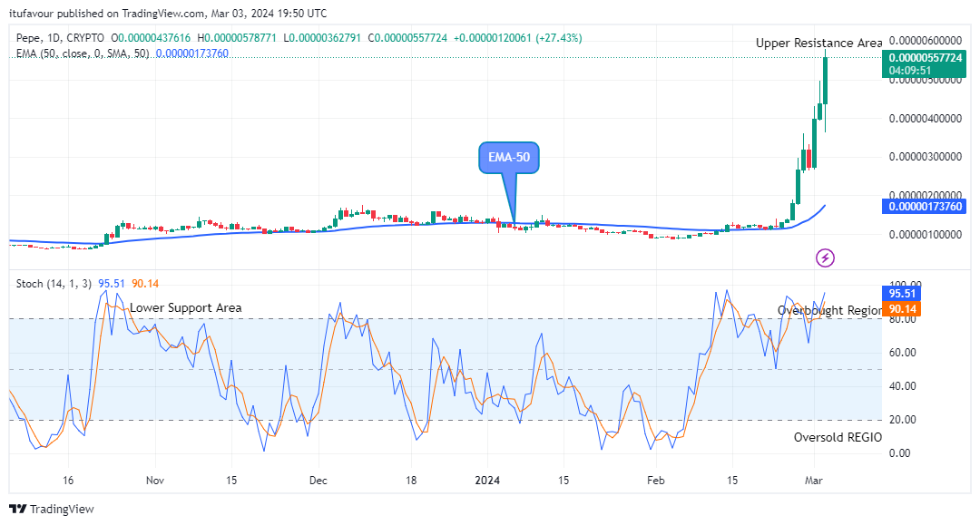This screenshot has width=980, height=525.
Task: Click the 'Nov' date label on time axis
Action: click(x=154, y=480)
